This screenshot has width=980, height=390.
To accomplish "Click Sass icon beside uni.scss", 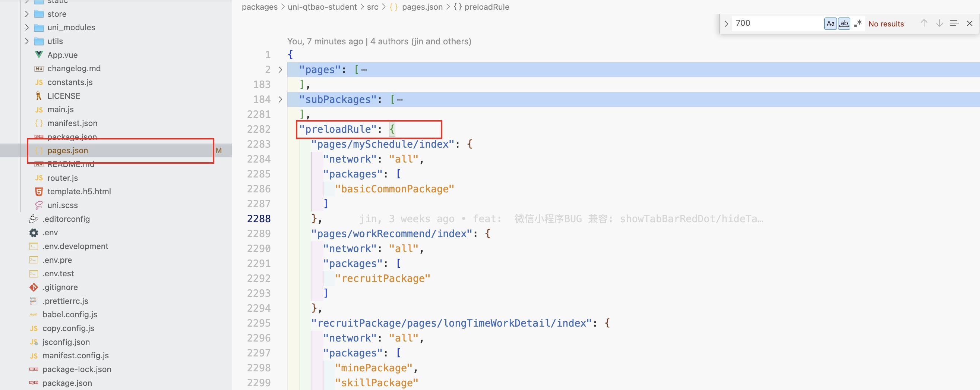I will coord(39,205).
